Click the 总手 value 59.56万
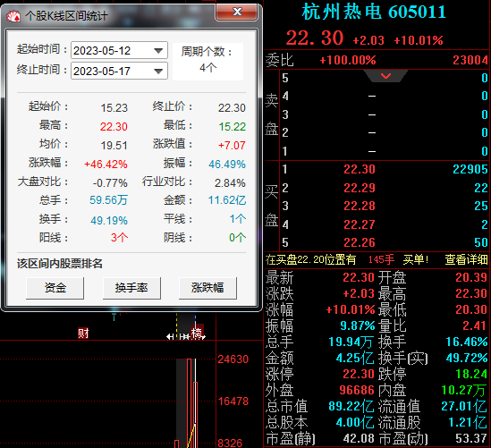491x448 pixels. click(108, 200)
